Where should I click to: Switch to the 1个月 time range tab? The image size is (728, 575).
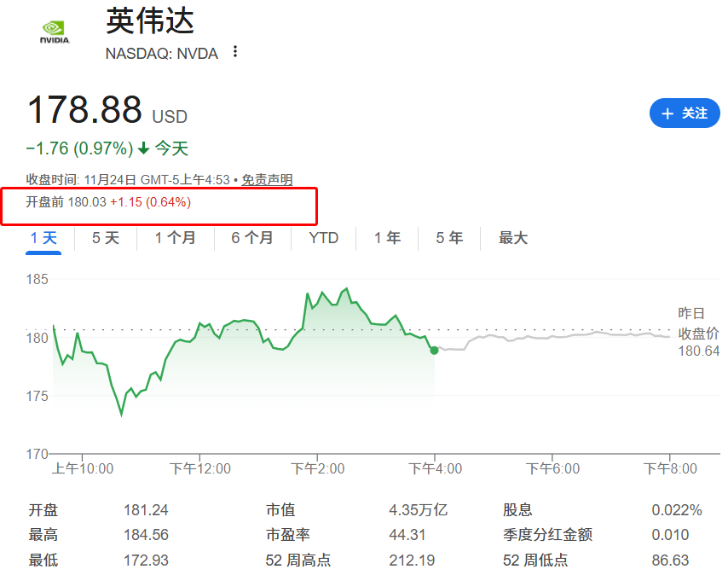(176, 239)
